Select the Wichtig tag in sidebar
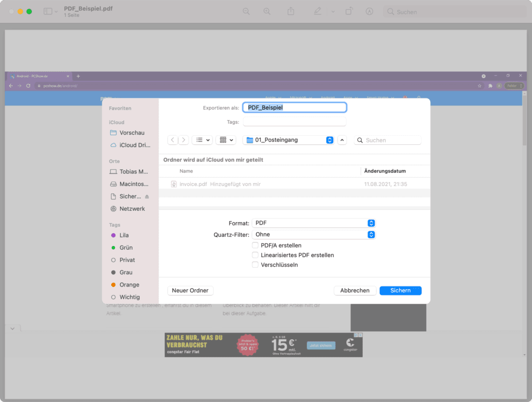532x402 pixels. click(126, 297)
